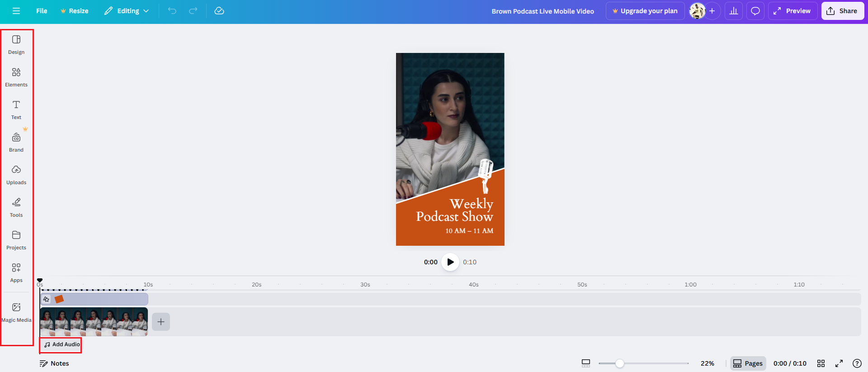The image size is (868, 372).
Task: Redo the last action
Action: 193,11
